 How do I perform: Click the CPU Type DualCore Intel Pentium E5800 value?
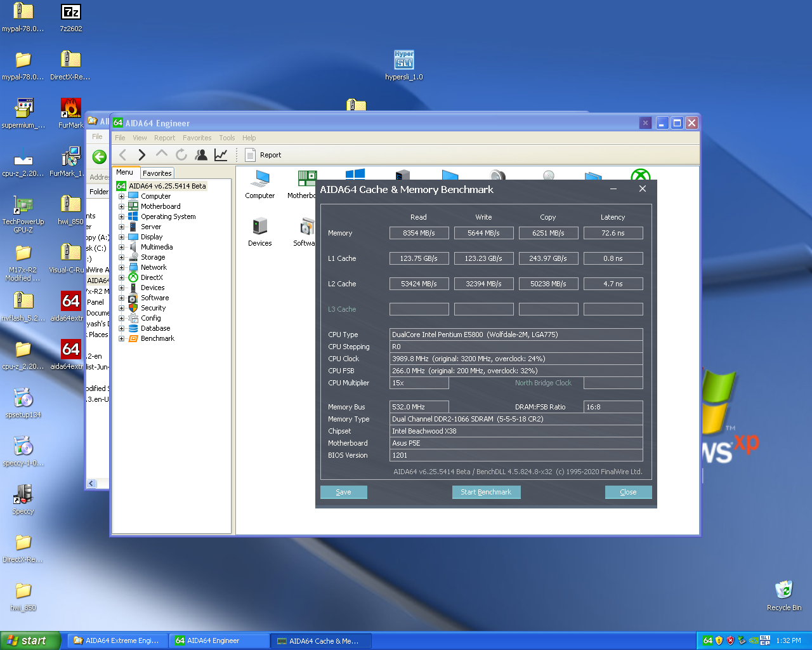coord(516,335)
